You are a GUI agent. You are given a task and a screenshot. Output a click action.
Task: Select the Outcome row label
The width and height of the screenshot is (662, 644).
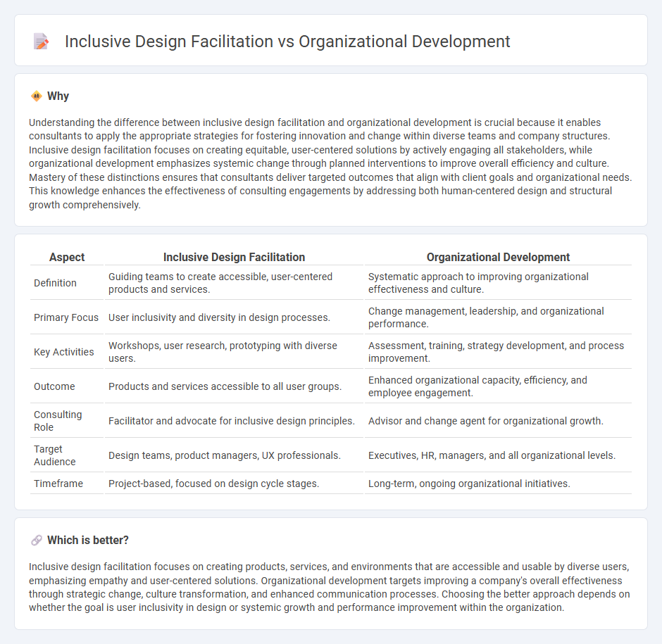coord(54,386)
